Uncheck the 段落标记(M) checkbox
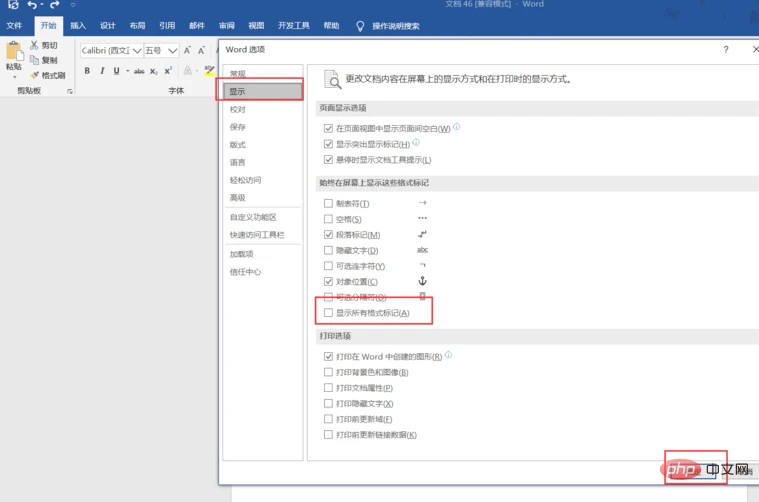759x502 pixels. click(x=328, y=234)
